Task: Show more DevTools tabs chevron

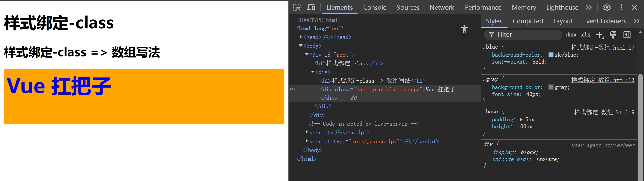Action: (589, 7)
